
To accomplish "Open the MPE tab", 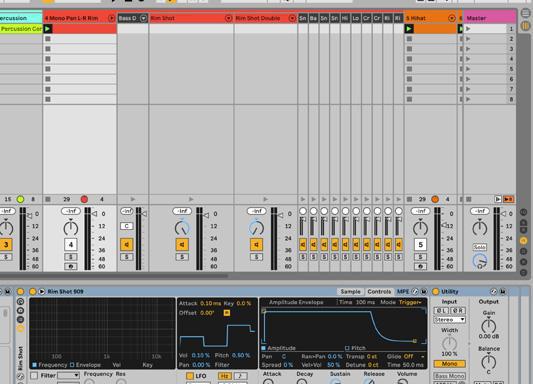I will (x=403, y=292).
